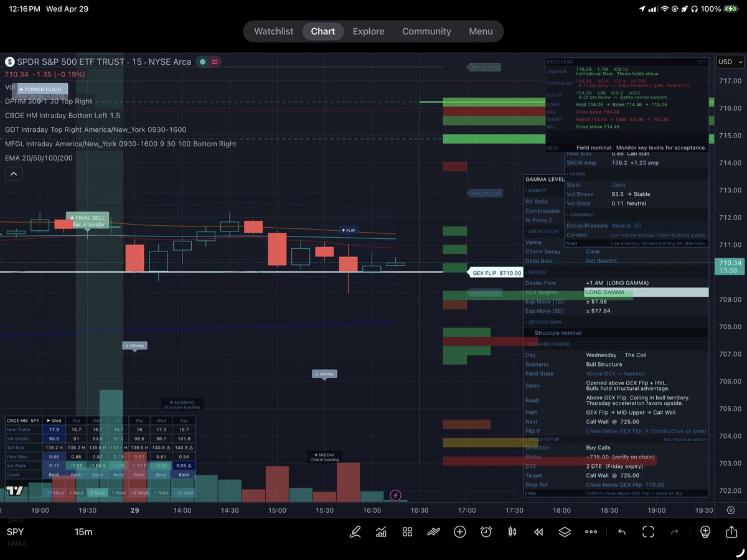Tap the MORNING Structure building label

[x=182, y=405]
